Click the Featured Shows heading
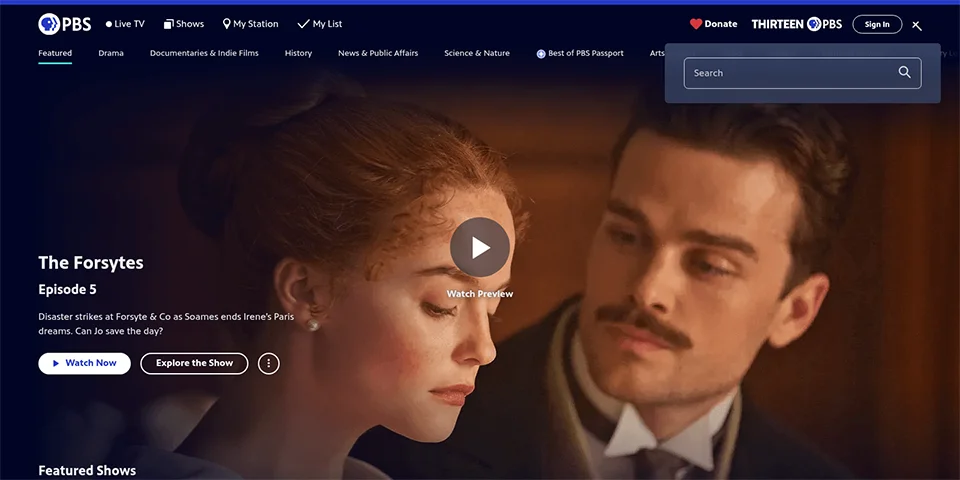Image resolution: width=960 pixels, height=480 pixels. [87, 470]
